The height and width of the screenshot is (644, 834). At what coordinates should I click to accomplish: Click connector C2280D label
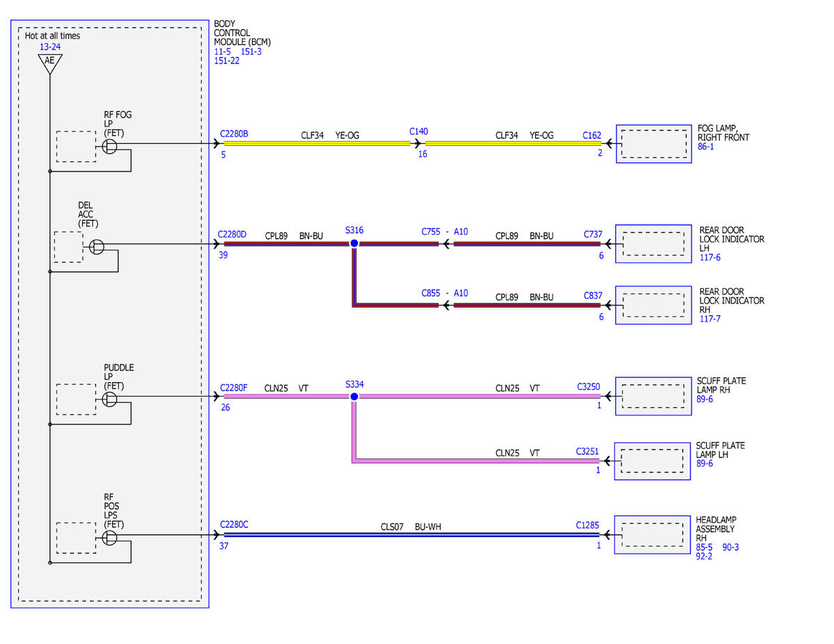point(232,235)
